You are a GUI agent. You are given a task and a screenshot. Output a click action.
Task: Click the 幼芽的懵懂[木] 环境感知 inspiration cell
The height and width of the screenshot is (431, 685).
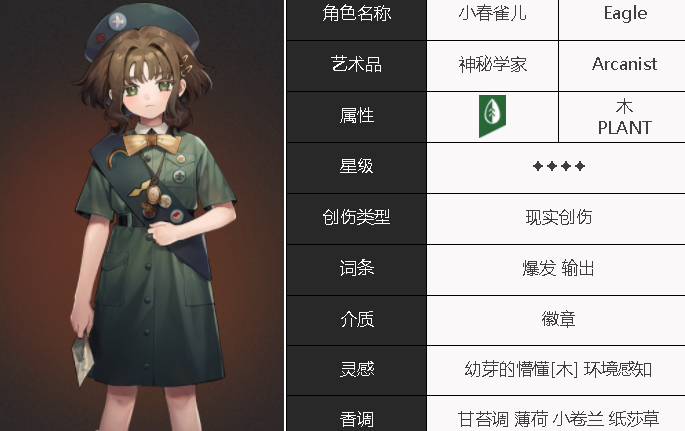(x=556, y=371)
